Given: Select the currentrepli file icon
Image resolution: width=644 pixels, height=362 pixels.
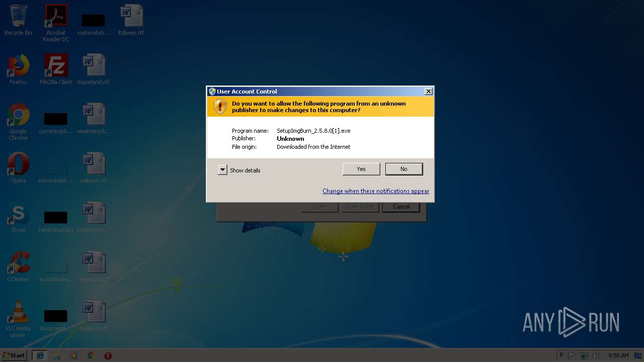Looking at the screenshot, I should click(x=56, y=122).
